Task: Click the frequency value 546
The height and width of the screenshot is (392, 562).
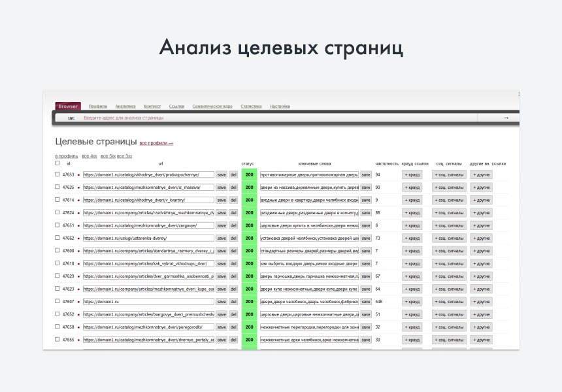Action: (379, 302)
